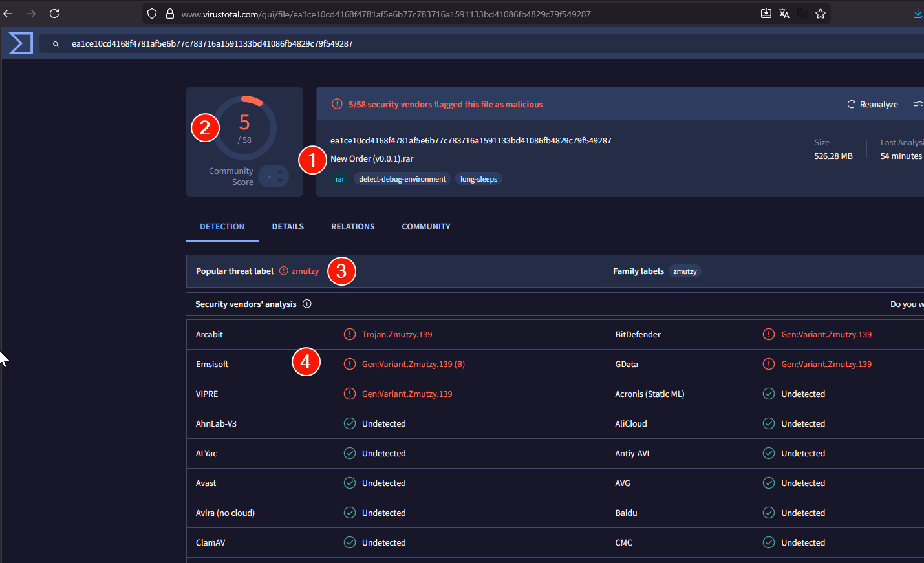Click VIPRE's malicious alert icon
The height and width of the screenshot is (563, 924).
pyautogui.click(x=350, y=394)
